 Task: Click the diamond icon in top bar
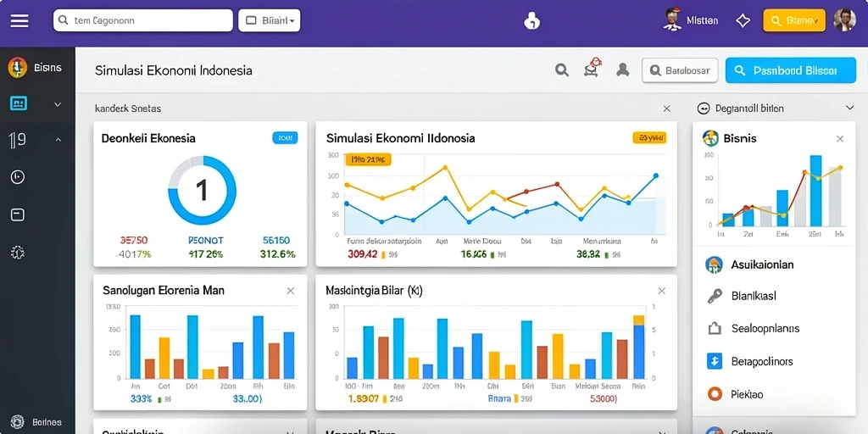tap(743, 20)
